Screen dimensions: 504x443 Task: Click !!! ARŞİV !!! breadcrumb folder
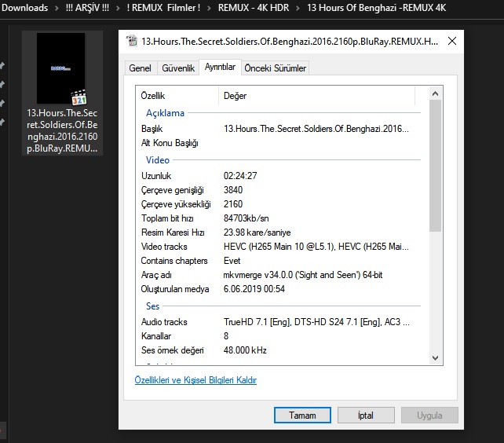click(87, 8)
